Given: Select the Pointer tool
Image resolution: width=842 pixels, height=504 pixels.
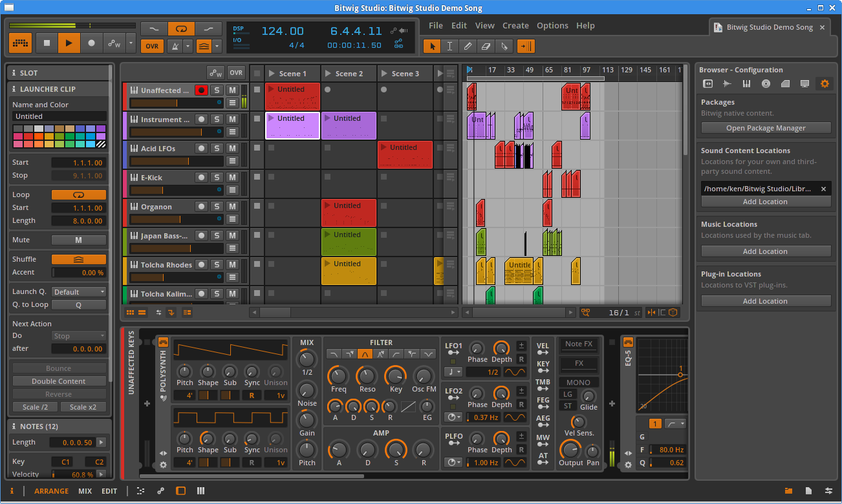Looking at the screenshot, I should [432, 46].
